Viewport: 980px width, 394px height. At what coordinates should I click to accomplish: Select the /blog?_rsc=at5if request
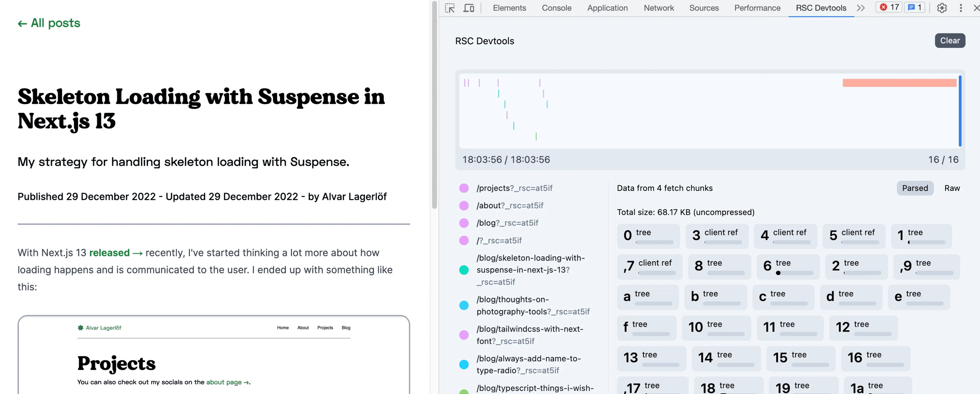tap(507, 223)
